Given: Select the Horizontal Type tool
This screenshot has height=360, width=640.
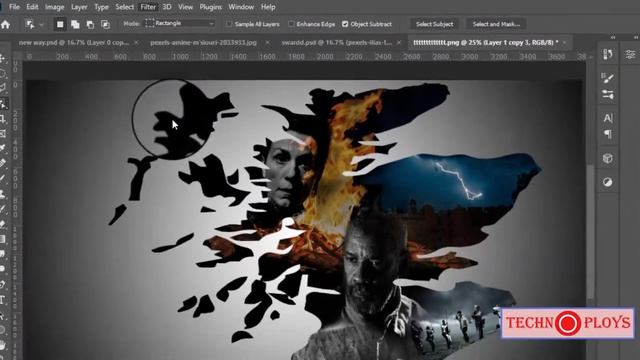Looking at the screenshot, I should [x=2, y=300].
